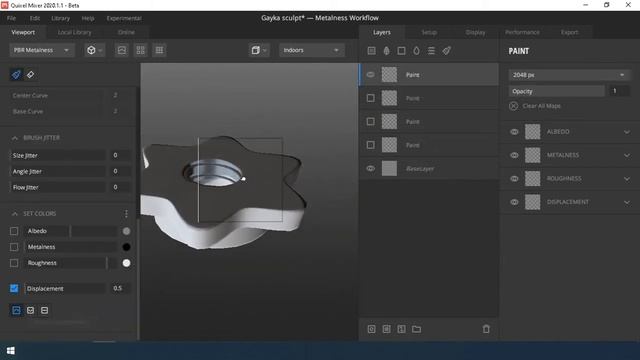
Task: Open the Windows Start menu
Action: (x=11, y=351)
